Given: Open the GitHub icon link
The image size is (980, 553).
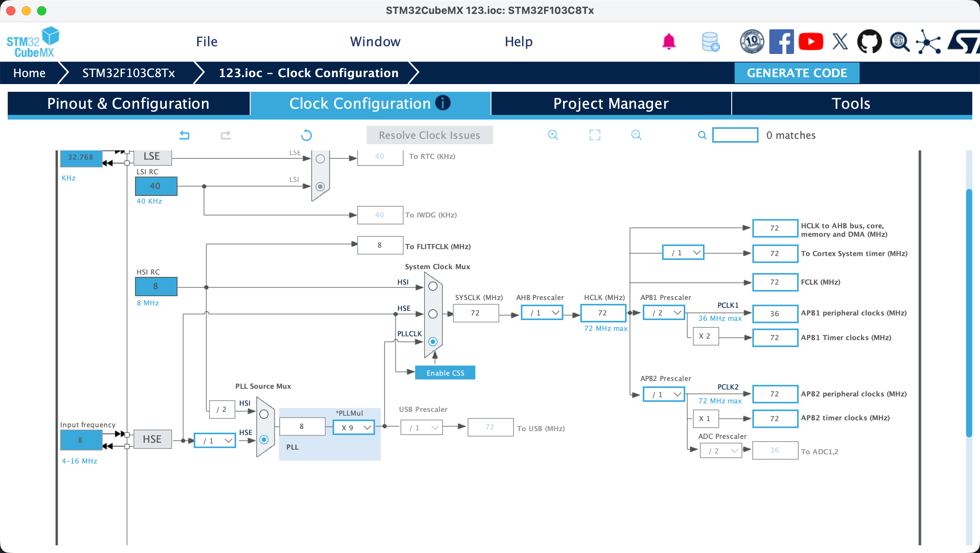Looking at the screenshot, I should pyautogui.click(x=869, y=41).
